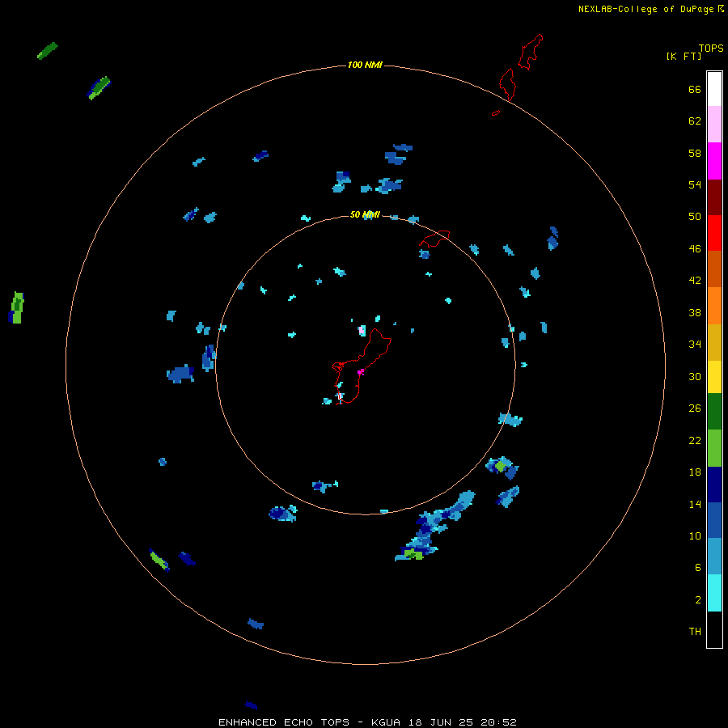Viewport: 728px width, 728px height.
Task: Click the 'NEXLAB-College of DuPage' credit text
Action: [x=645, y=9]
